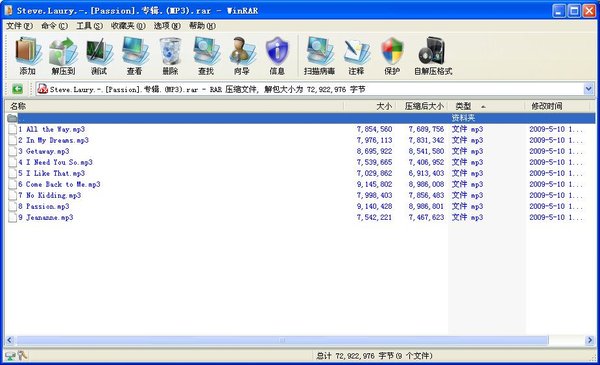
Task: Click size value 8,695,922
Action: pos(374,151)
